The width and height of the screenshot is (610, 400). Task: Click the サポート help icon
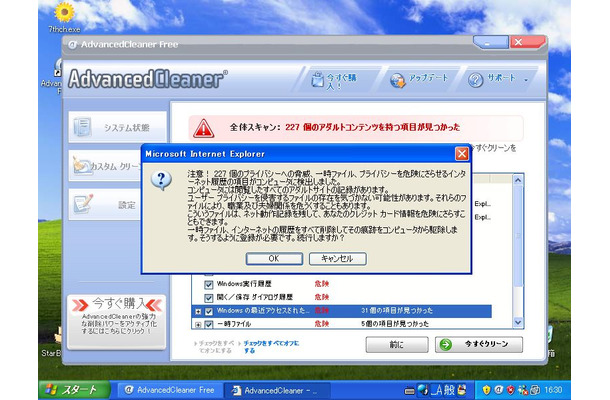click(475, 80)
